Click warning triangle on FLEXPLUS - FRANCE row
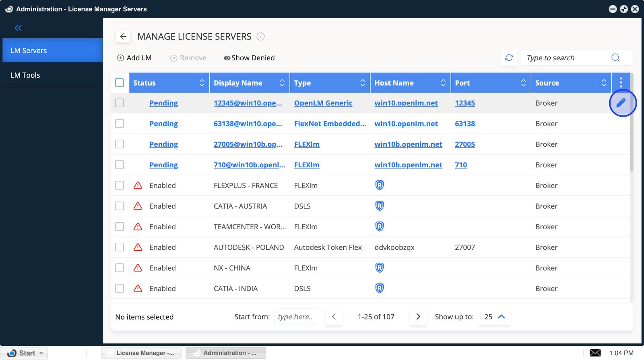 tap(138, 185)
